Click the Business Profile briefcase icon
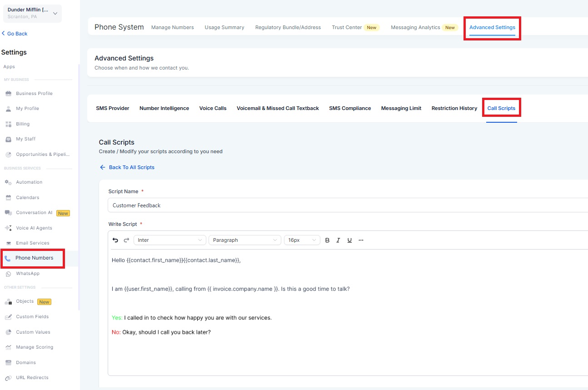Image resolution: width=588 pixels, height=390 pixels. point(8,94)
